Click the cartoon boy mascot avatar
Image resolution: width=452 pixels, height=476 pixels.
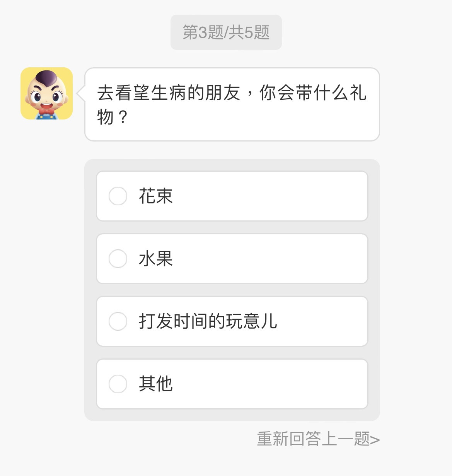pos(46,93)
